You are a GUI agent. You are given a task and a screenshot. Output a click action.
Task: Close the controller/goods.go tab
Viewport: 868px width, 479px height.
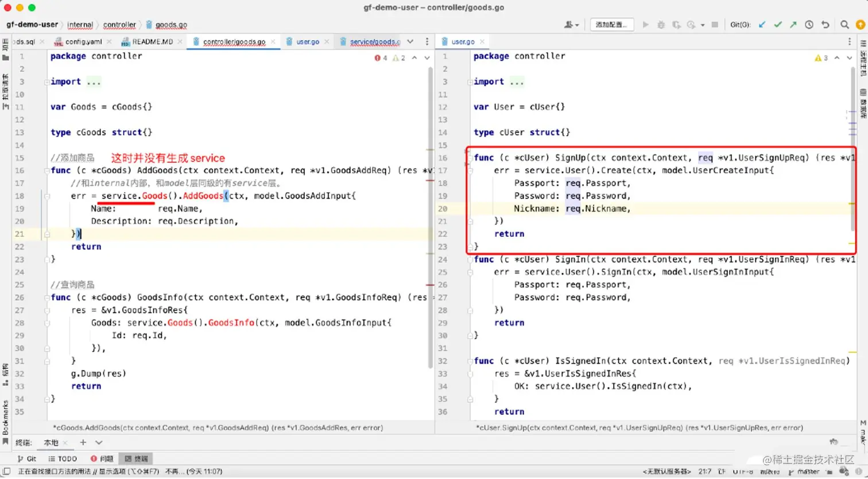tap(273, 41)
